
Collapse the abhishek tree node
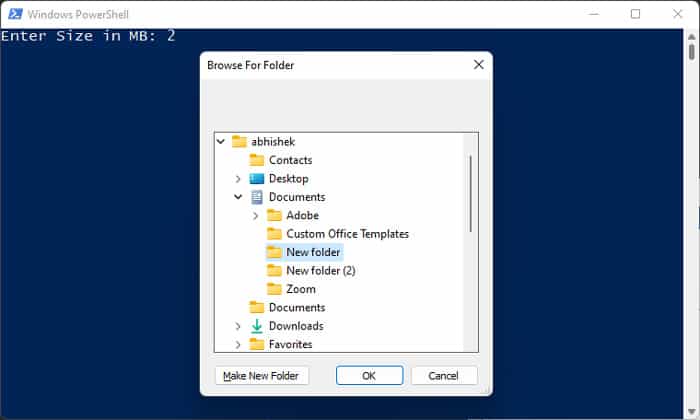pos(221,141)
